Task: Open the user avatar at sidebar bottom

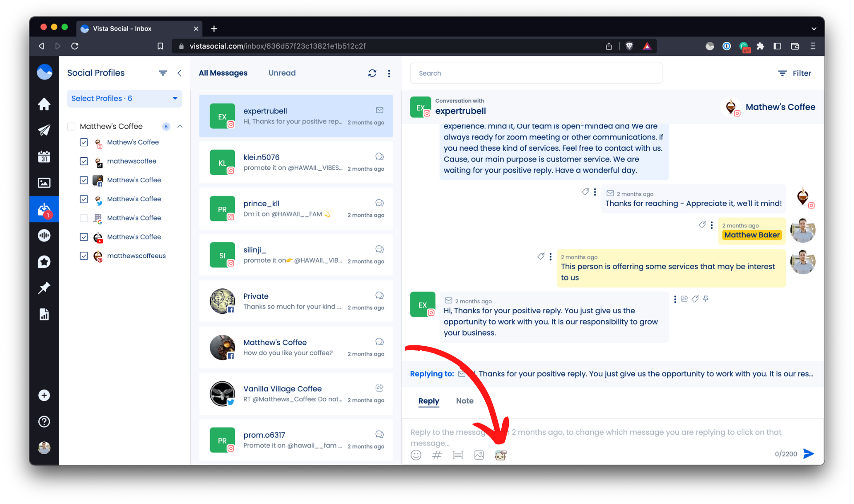Action: click(44, 448)
